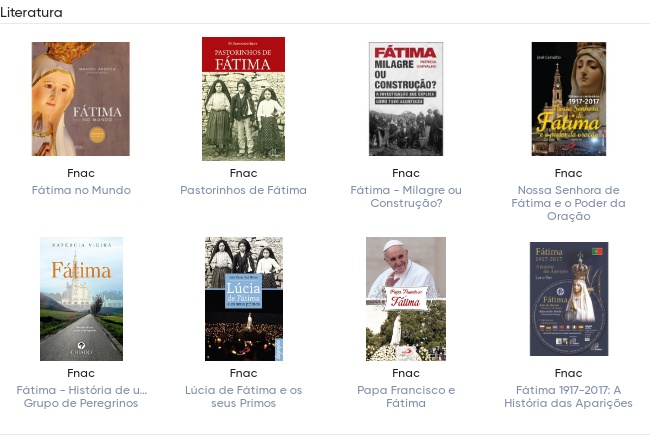Follow the Fátima – História de u... Grupo de Peregrinos link
The height and width of the screenshot is (435, 650).
coord(81,396)
